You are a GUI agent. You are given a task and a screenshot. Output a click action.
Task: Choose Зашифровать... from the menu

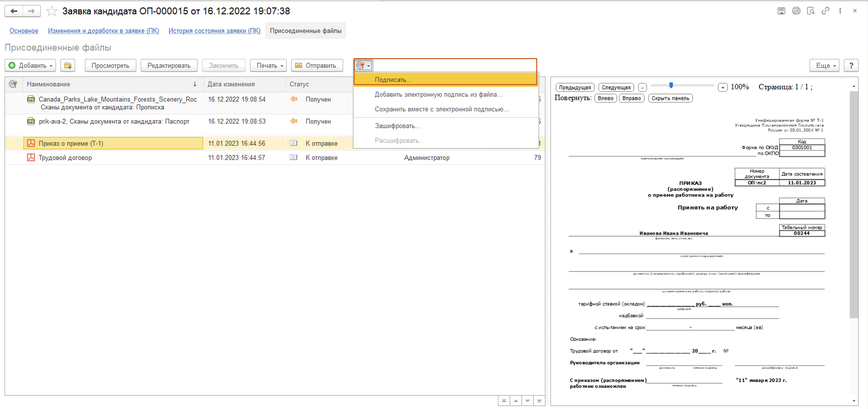tap(446, 126)
